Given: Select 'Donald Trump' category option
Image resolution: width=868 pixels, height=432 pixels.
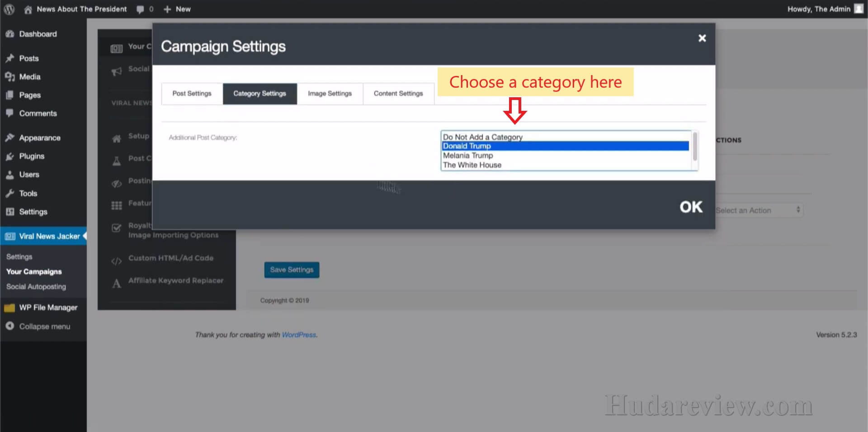Looking at the screenshot, I should click(x=565, y=146).
